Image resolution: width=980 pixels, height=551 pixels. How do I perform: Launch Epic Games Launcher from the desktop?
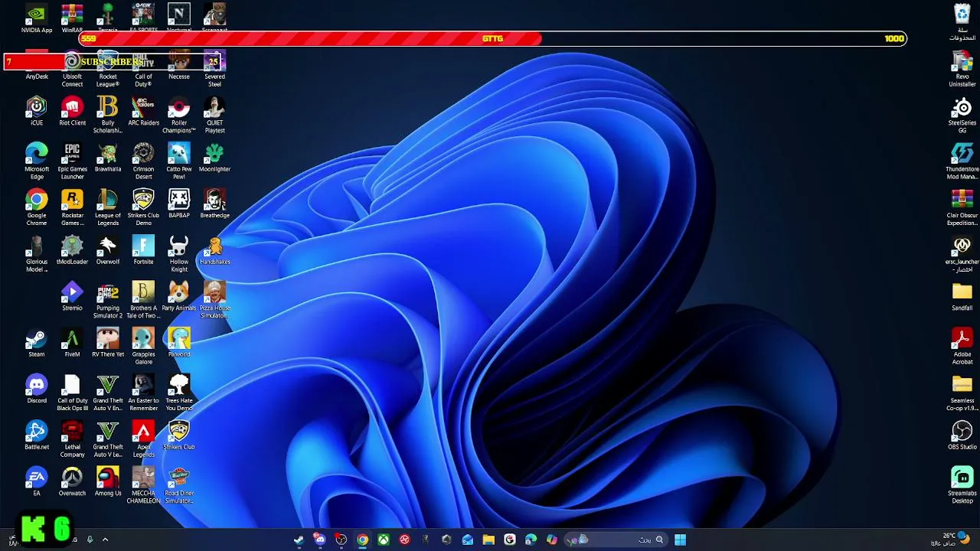72,161
